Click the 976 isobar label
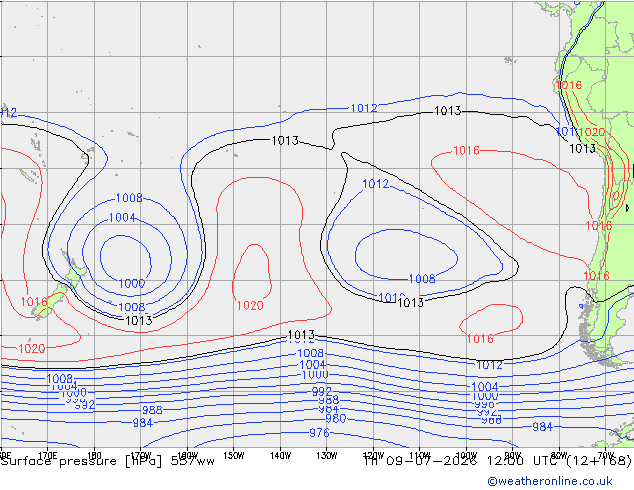Viewport: 634px width, 490px height. point(319,433)
